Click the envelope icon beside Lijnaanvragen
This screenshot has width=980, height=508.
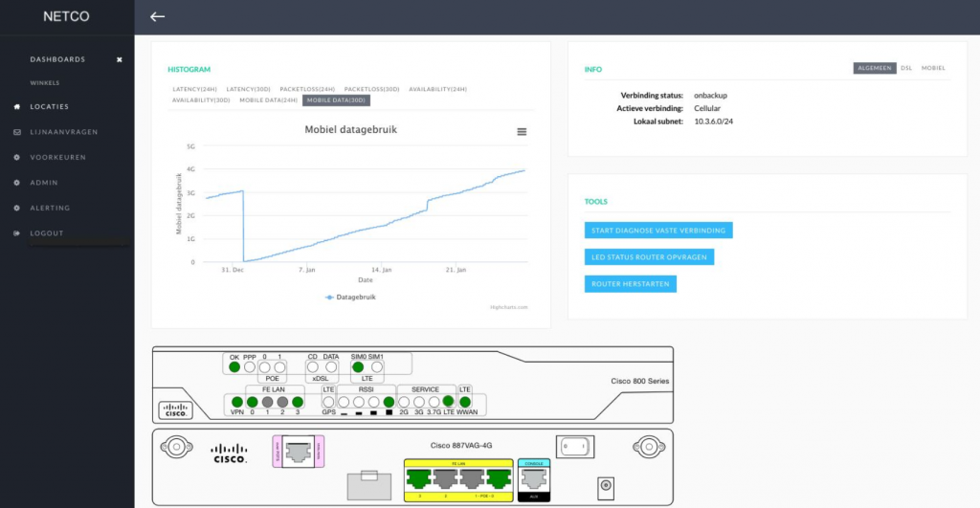[17, 132]
